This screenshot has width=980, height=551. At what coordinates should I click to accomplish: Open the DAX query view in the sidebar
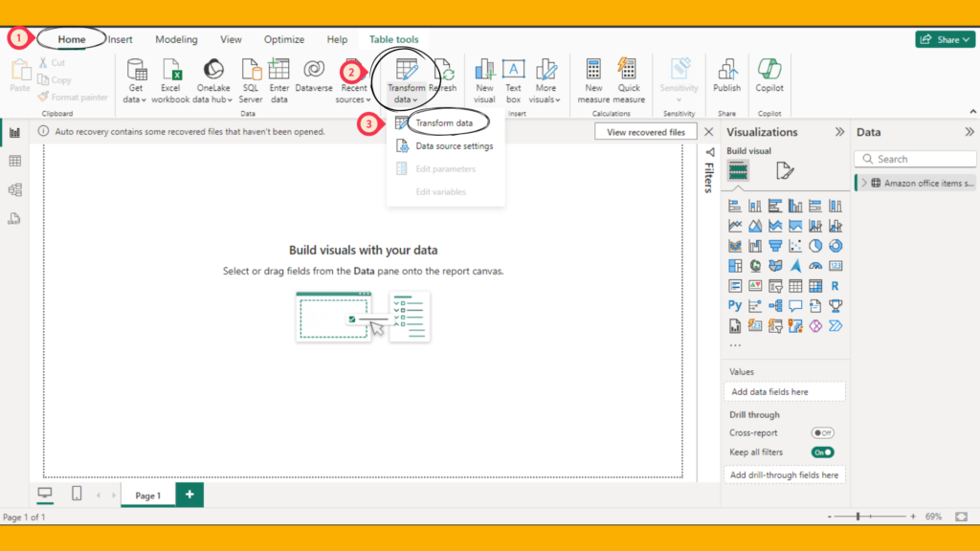(x=15, y=218)
